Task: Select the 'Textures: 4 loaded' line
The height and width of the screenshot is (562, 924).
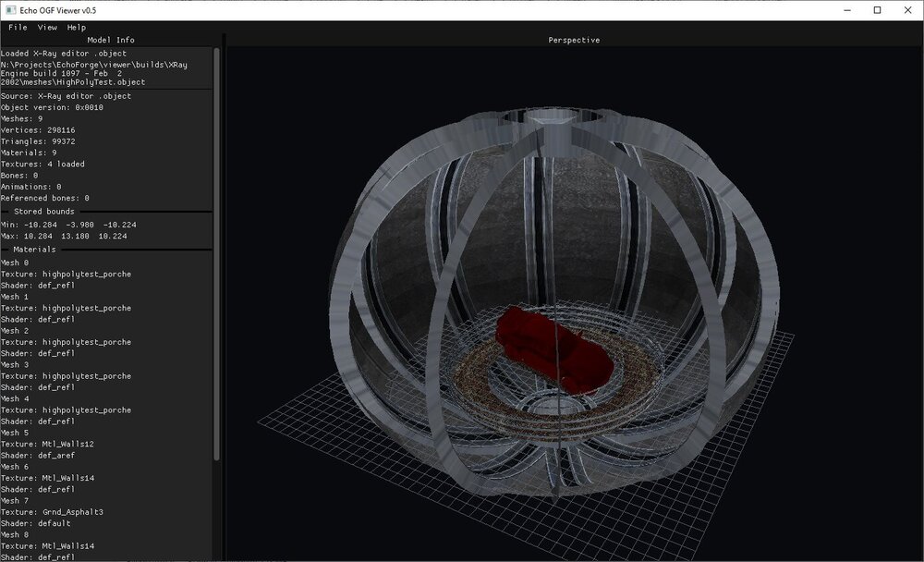Action: tap(43, 164)
